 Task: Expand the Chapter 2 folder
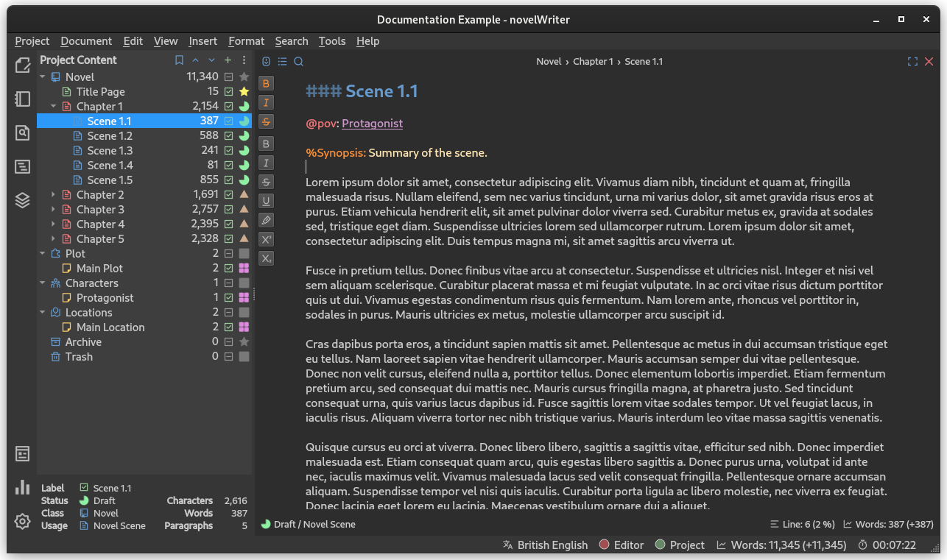coord(54,195)
